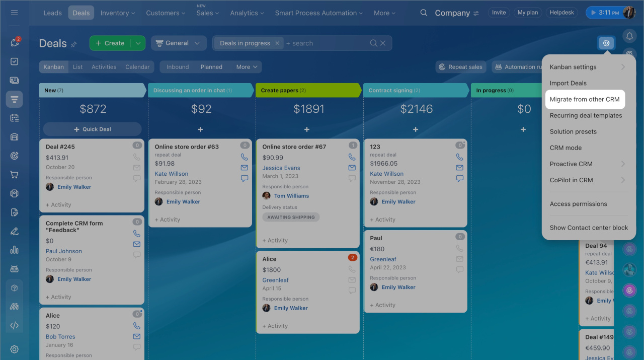The width and height of the screenshot is (644, 360).
Task: Click the gear settings icon in the Deals header
Action: tap(606, 43)
